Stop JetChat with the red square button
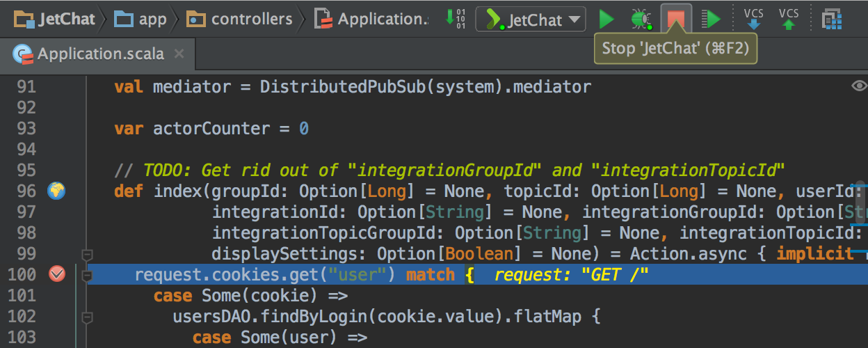The height and width of the screenshot is (348, 868). click(676, 19)
